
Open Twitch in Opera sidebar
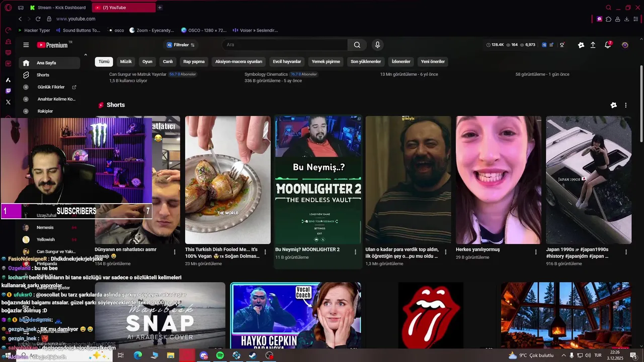(8, 91)
